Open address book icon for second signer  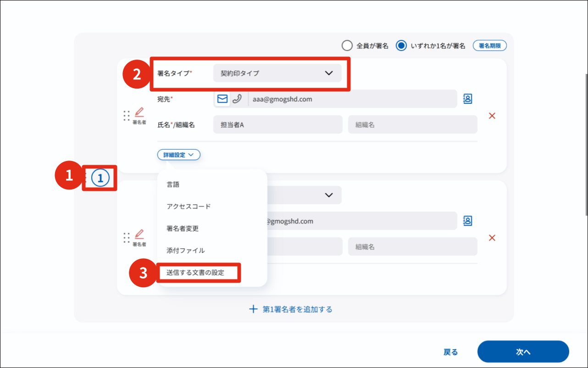click(x=467, y=221)
